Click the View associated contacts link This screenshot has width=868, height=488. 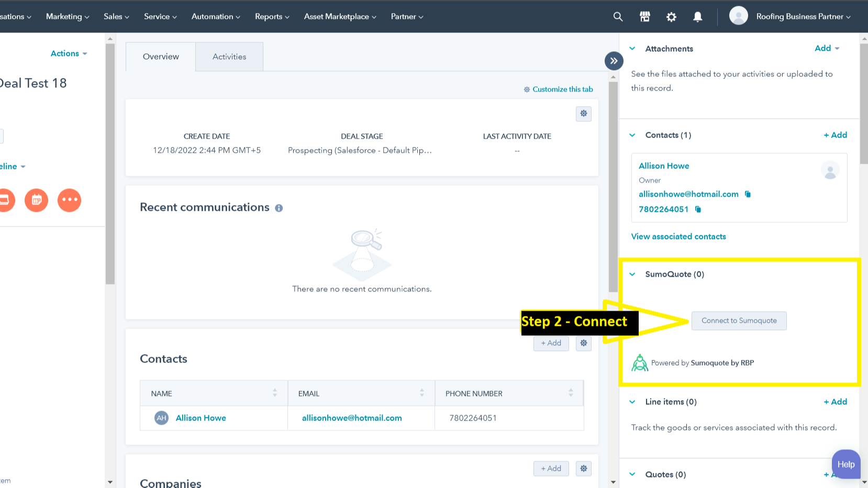click(678, 236)
